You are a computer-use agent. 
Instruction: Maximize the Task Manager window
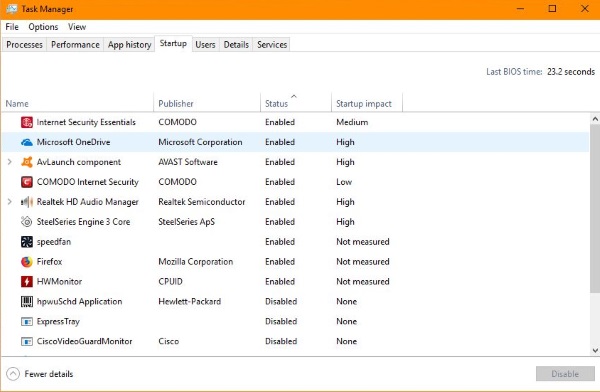point(552,8)
